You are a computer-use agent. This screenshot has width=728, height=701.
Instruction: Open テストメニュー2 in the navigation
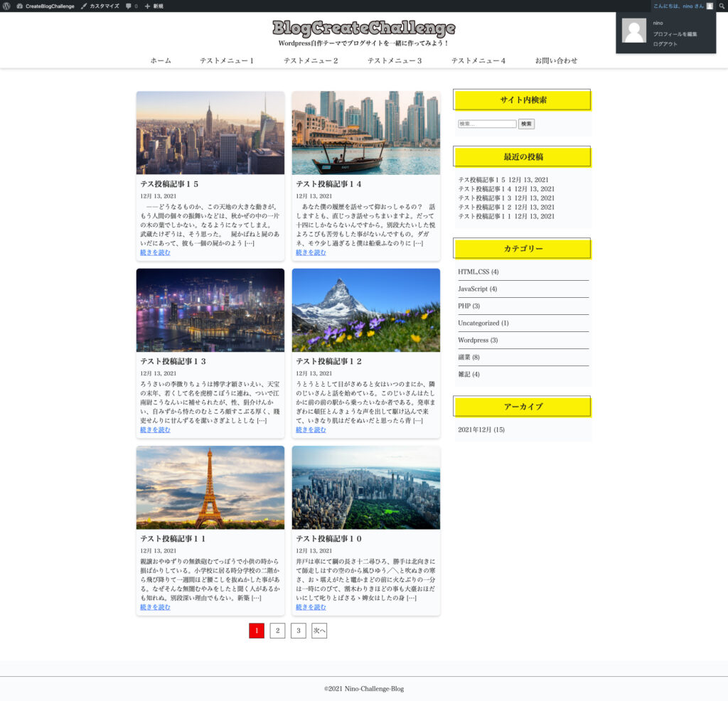[x=311, y=60]
